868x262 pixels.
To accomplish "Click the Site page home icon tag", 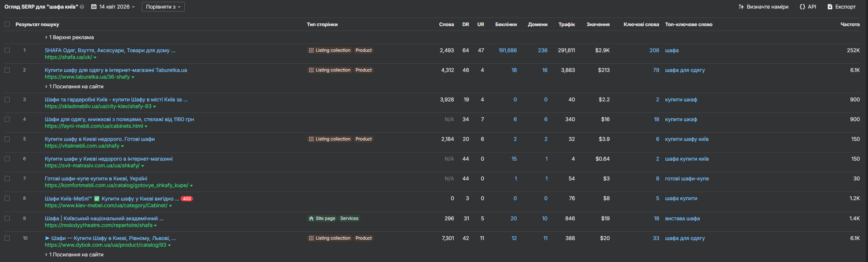I will coord(311,218).
